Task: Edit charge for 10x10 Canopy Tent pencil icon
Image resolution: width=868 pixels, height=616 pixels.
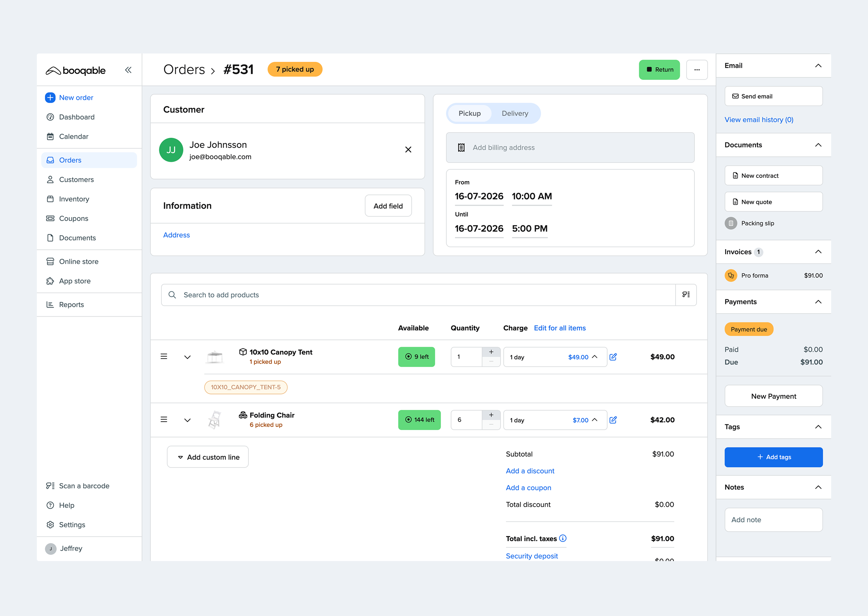Action: point(613,356)
